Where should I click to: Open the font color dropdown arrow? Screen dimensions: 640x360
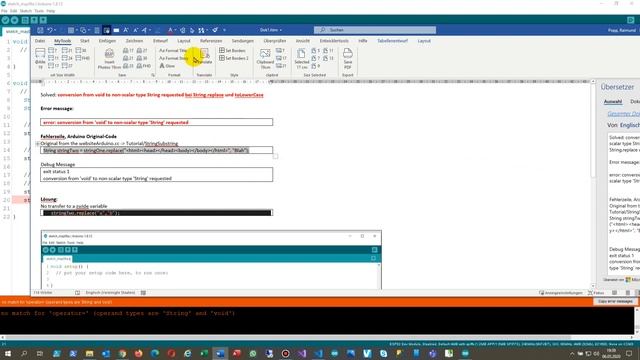pyautogui.click(x=175, y=30)
